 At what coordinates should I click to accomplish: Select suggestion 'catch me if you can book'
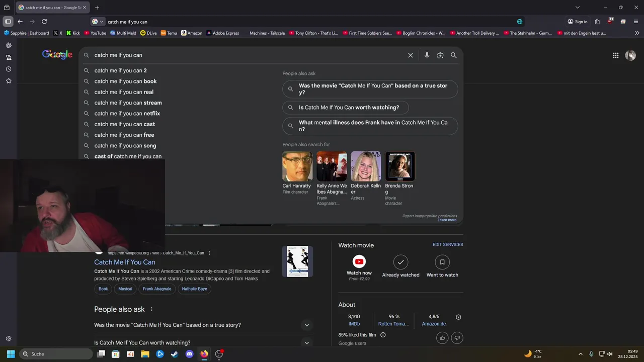pyautogui.click(x=125, y=81)
